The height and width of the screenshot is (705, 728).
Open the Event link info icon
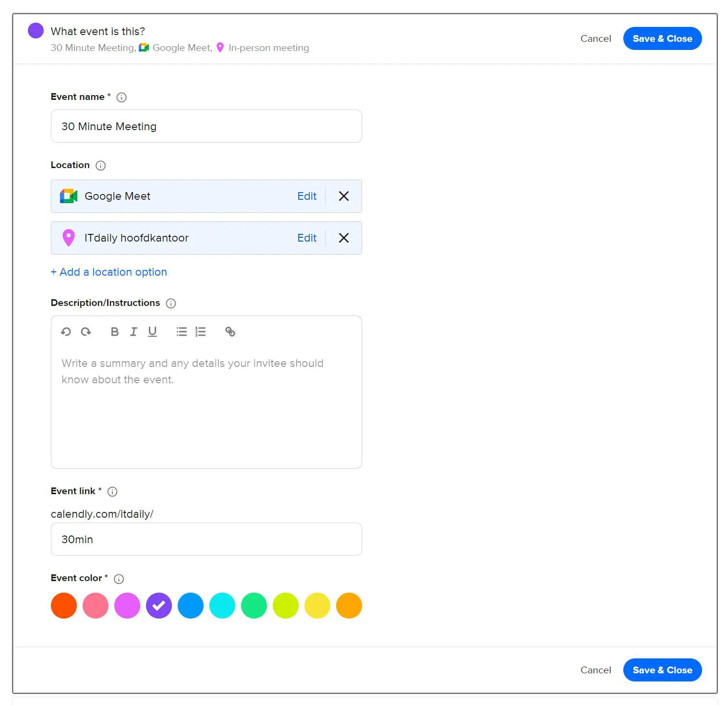[112, 491]
